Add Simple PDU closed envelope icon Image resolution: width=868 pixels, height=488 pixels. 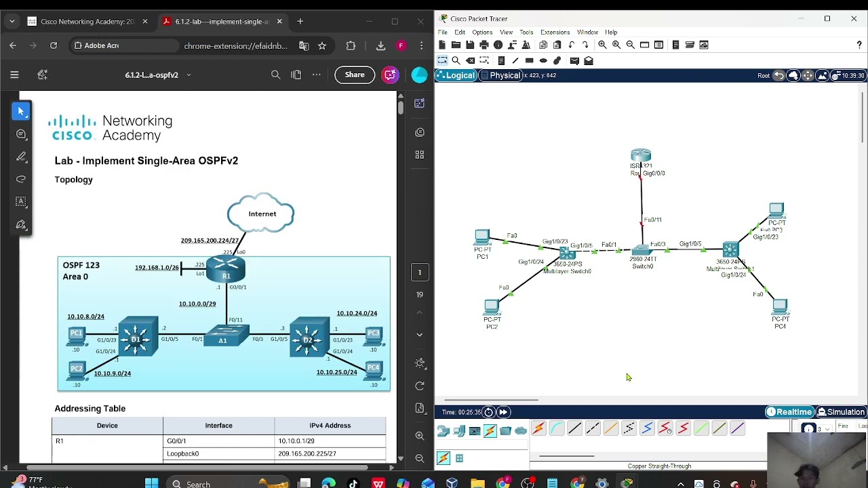(x=574, y=60)
